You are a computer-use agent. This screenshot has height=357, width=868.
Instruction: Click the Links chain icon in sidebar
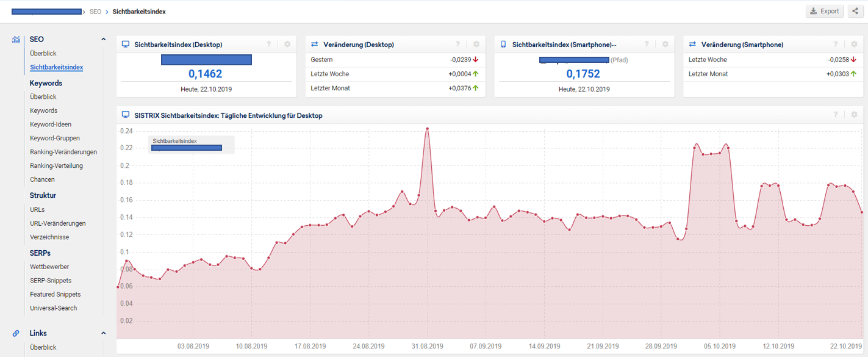click(16, 333)
